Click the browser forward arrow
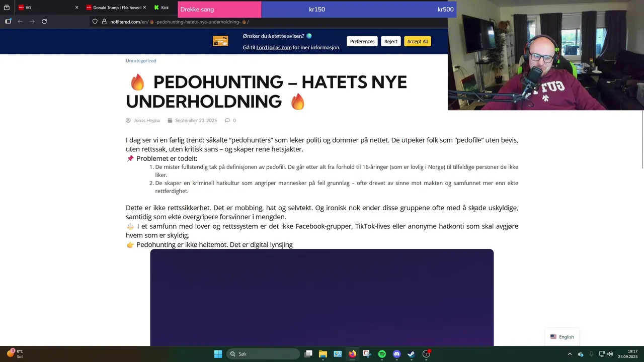 point(32,22)
